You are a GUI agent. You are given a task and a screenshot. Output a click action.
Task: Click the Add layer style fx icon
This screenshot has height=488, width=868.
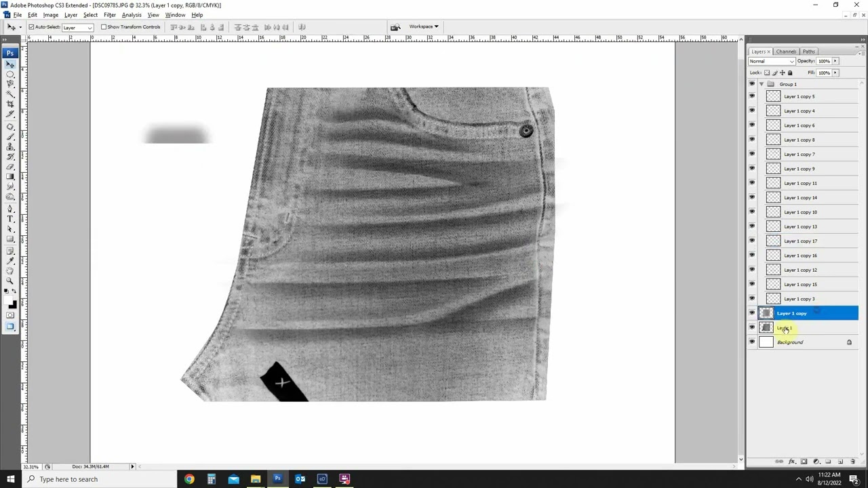(x=792, y=462)
